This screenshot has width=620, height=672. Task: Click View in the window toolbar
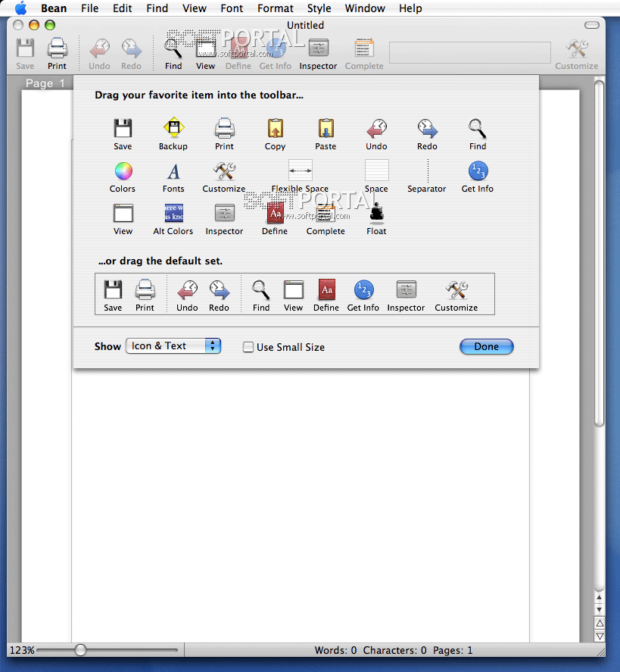[205, 54]
